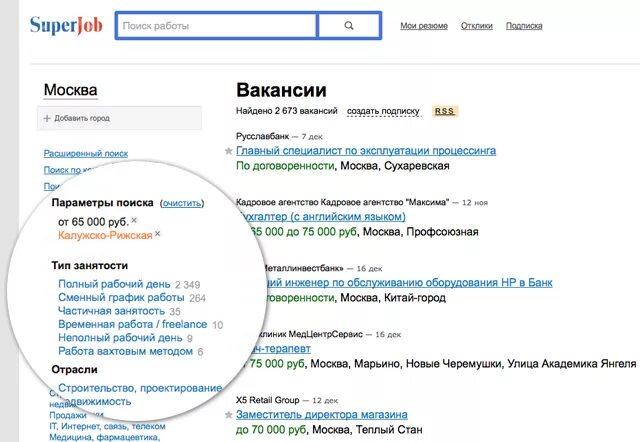Screen dimensions: 640x442
Task: Filter by 'Частичная занятость'
Action: 111,311
